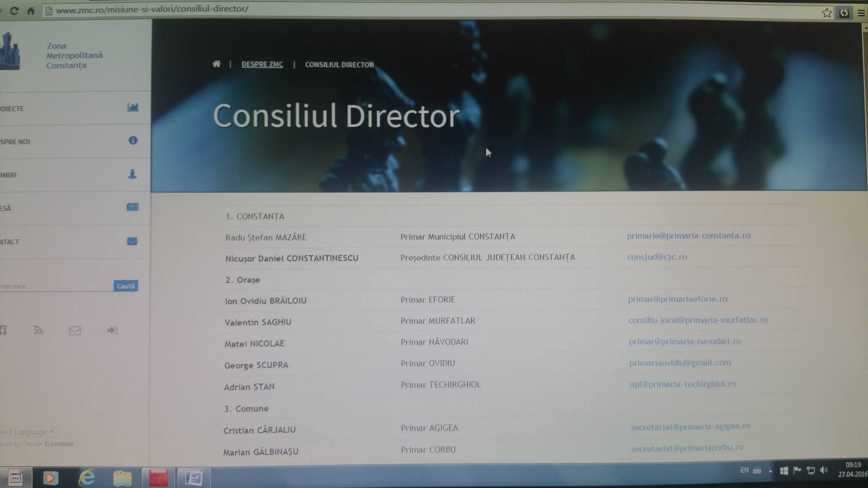Open the Despre Noi info icon
This screenshot has height=488, width=868.
pyautogui.click(x=133, y=140)
